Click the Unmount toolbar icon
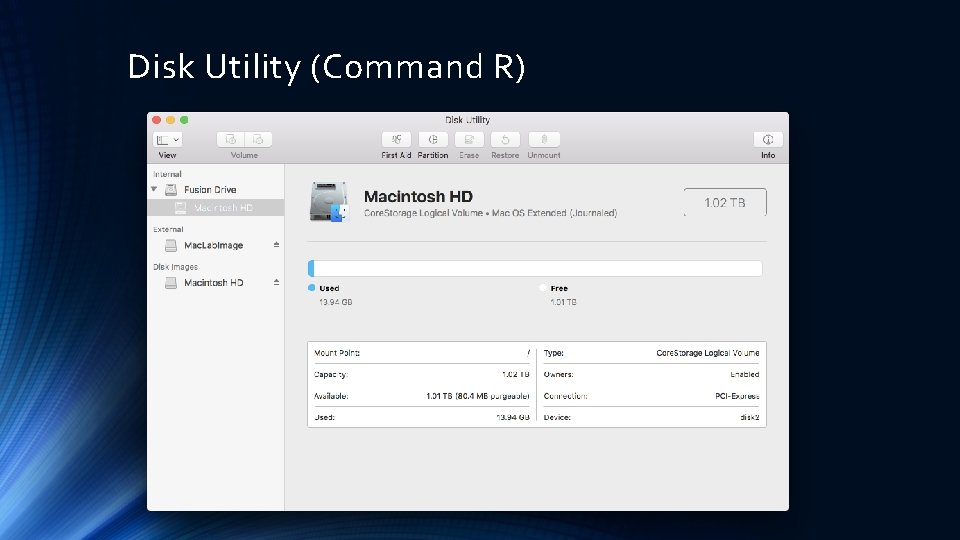Viewport: 960px width, 540px height. click(544, 140)
